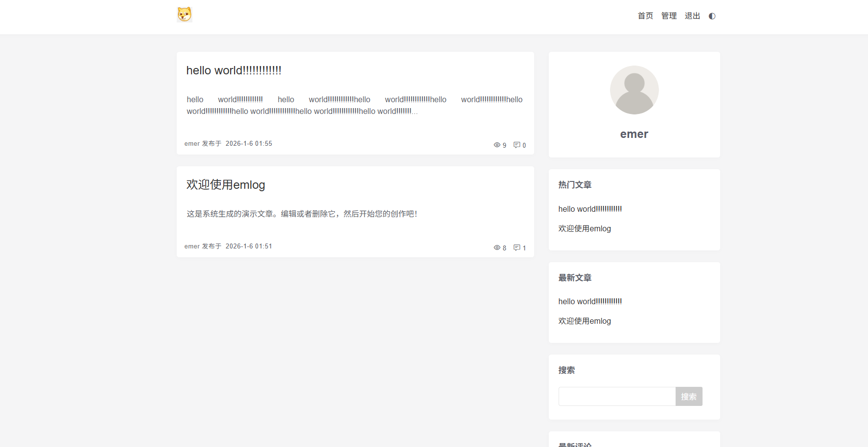Viewport: 868px width, 447px height.
Task: Open the hello world!!!!!!!!!!!! post title
Action: coord(234,70)
